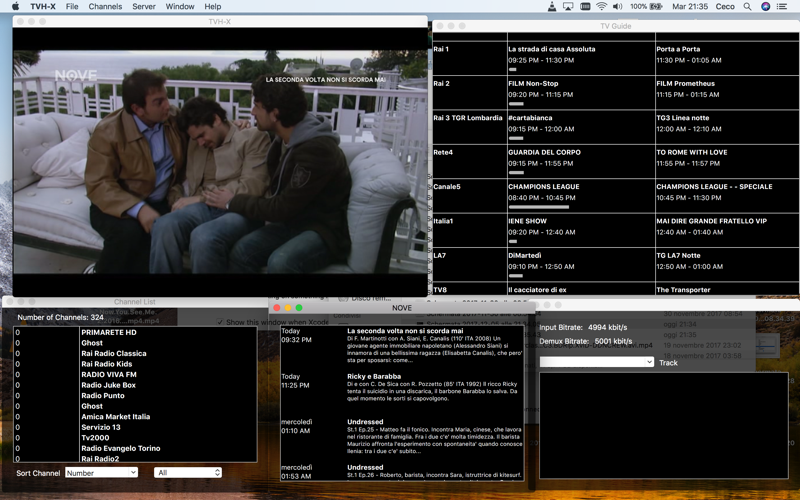Click LA7 channel in TV Guide

coord(439,255)
